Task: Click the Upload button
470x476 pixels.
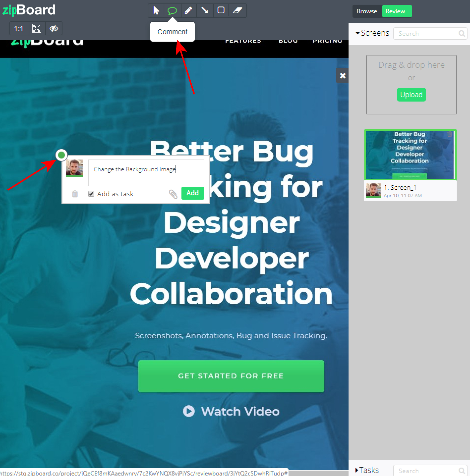Action: [x=411, y=95]
